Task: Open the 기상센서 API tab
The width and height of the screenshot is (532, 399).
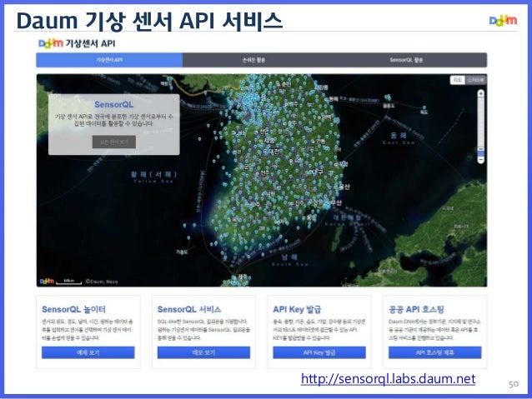Action: [x=109, y=60]
